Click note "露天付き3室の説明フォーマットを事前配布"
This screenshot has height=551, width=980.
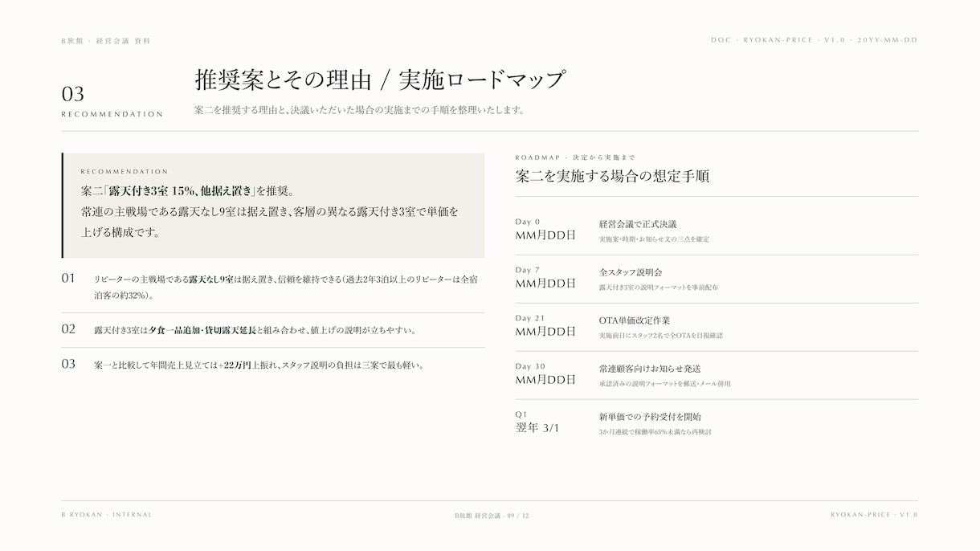pos(659,288)
